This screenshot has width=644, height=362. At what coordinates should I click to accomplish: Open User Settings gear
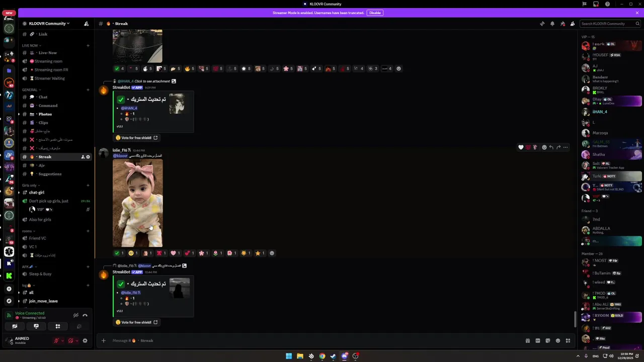coord(85,340)
